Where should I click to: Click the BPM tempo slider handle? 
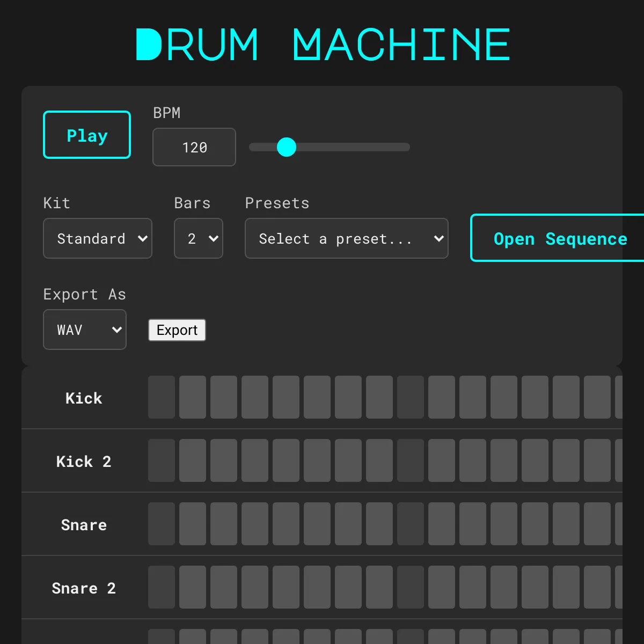pyautogui.click(x=287, y=147)
